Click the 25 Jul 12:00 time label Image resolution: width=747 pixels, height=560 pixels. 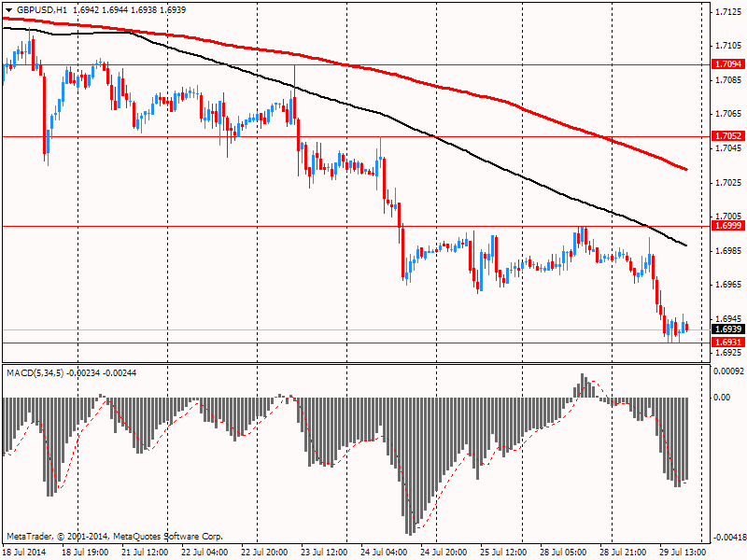point(503,553)
